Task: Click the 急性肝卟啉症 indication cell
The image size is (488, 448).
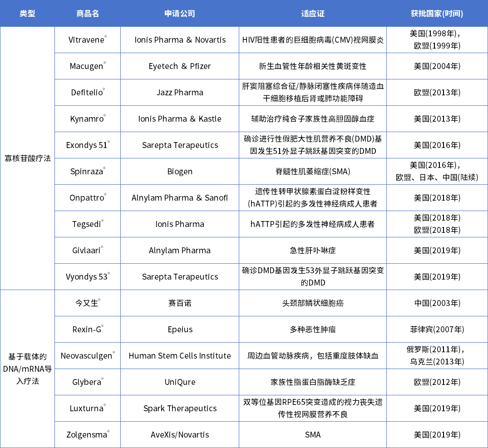Action: pyautogui.click(x=313, y=251)
